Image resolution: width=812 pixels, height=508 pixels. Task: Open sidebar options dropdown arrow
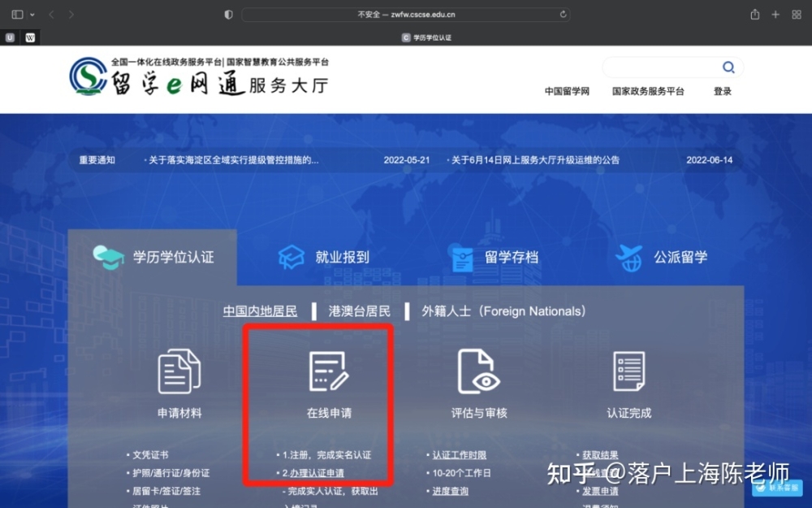coord(32,15)
